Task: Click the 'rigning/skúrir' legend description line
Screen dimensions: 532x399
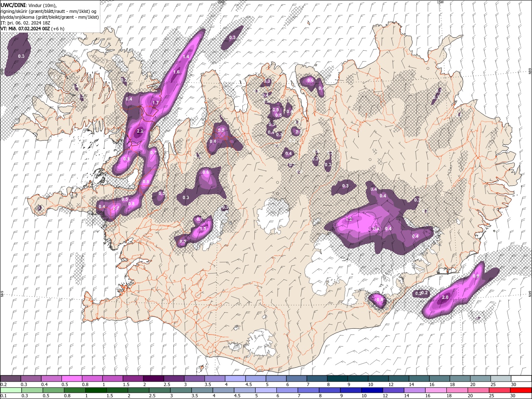Action: tap(49, 11)
